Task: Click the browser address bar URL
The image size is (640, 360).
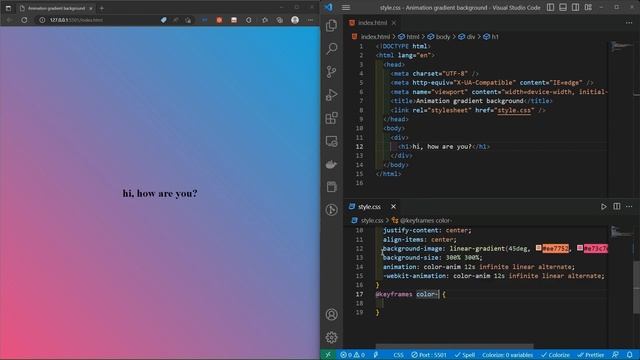Action: tap(76, 20)
